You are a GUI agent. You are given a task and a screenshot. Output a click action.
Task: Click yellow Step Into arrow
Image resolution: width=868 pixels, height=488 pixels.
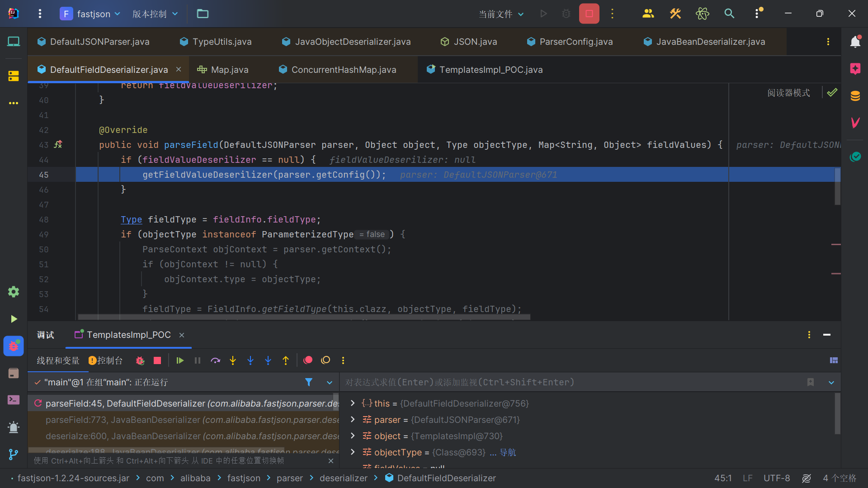[x=233, y=360]
